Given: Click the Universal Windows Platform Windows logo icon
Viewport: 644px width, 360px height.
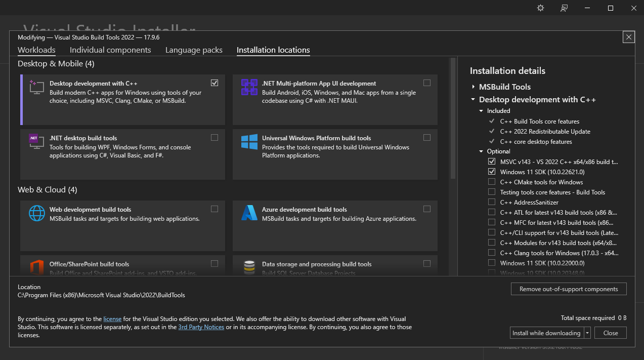Looking at the screenshot, I should [249, 142].
